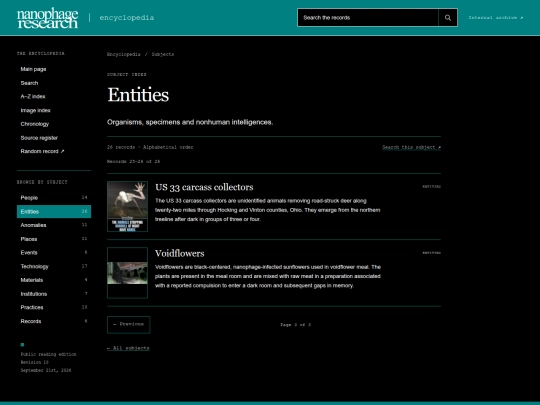
Task: Browse the Anomalies subject
Action: coord(54,225)
